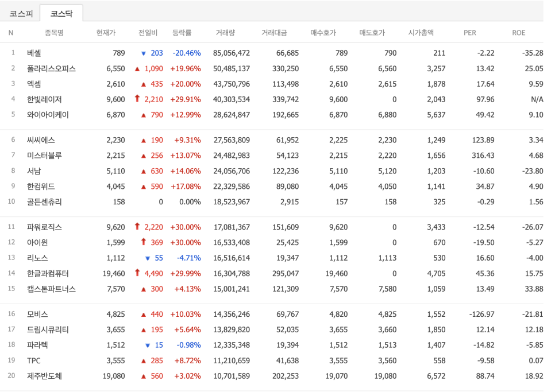Click the 매도호가 column header

[372, 33]
